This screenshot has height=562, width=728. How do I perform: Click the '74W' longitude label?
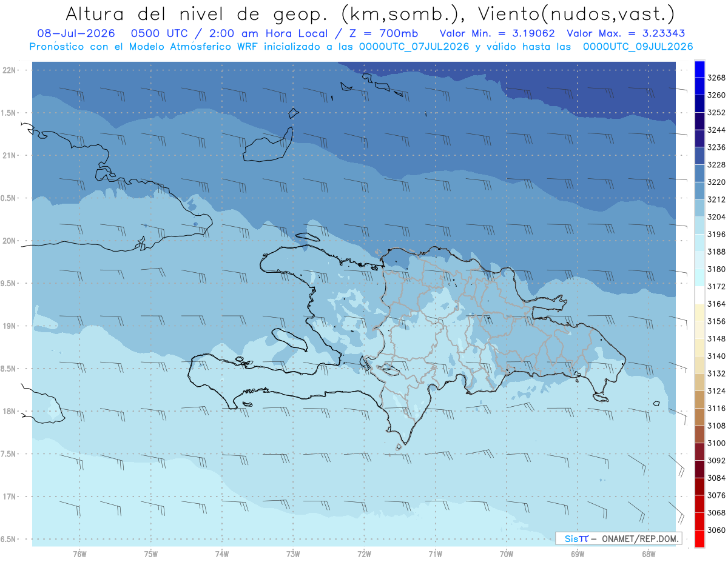pos(222,554)
